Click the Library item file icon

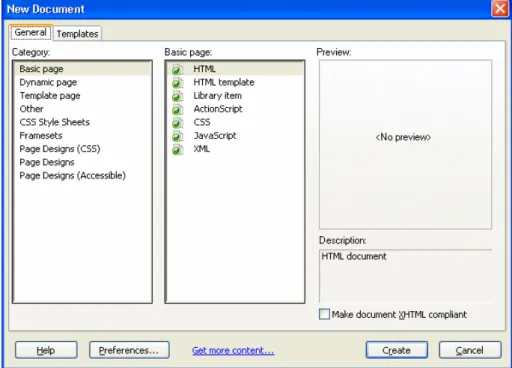click(x=177, y=96)
